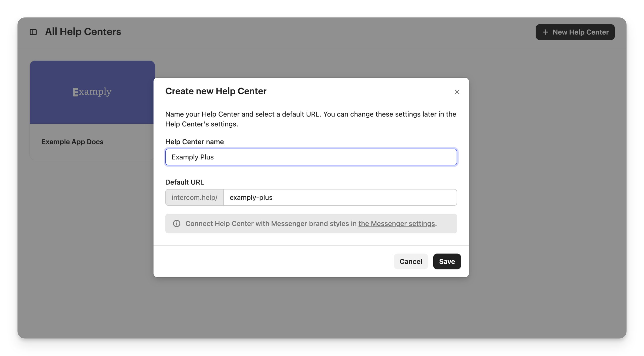The height and width of the screenshot is (356, 644).
Task: Click the Create new Help Center title
Action: [216, 91]
